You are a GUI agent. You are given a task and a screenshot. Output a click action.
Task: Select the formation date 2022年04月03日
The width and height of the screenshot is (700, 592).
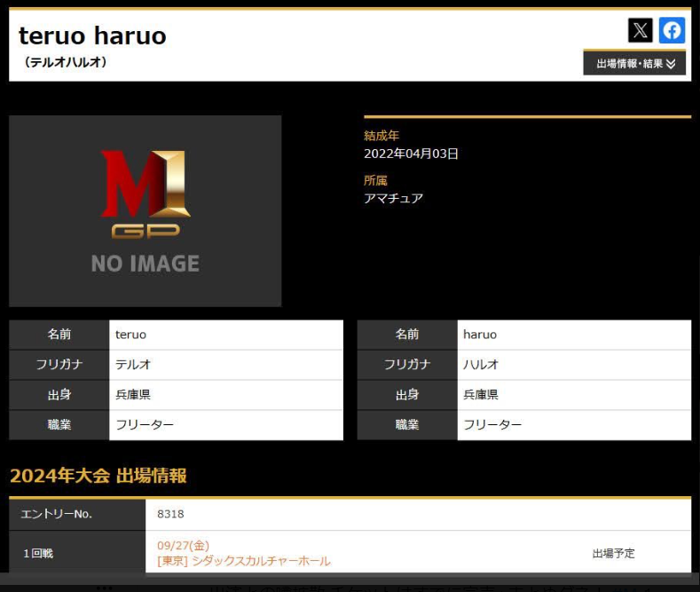tap(411, 154)
